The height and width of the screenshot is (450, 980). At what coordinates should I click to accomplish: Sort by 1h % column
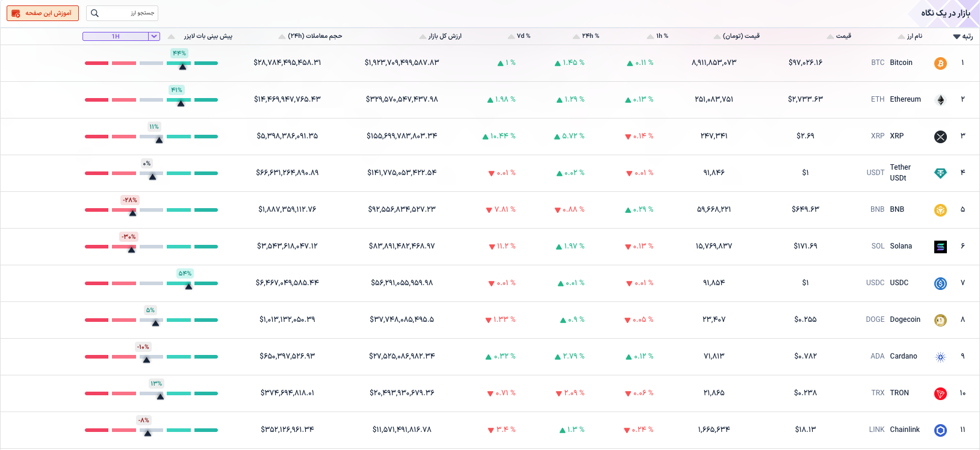[657, 36]
